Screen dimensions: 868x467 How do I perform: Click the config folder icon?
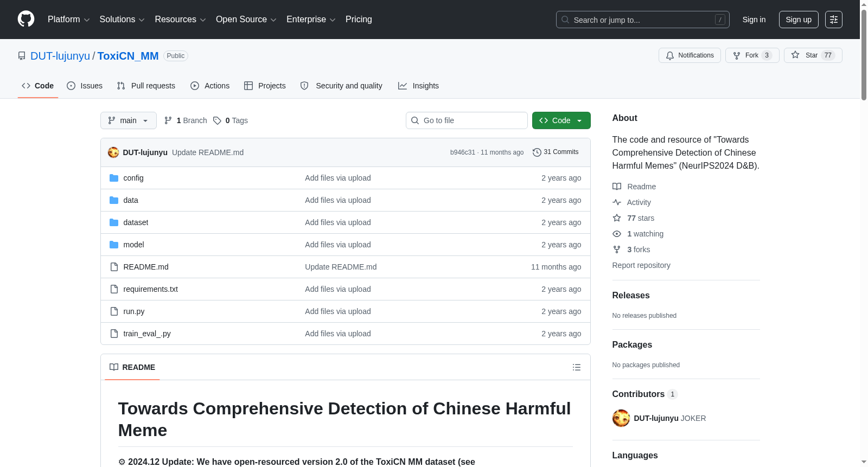[x=114, y=178]
